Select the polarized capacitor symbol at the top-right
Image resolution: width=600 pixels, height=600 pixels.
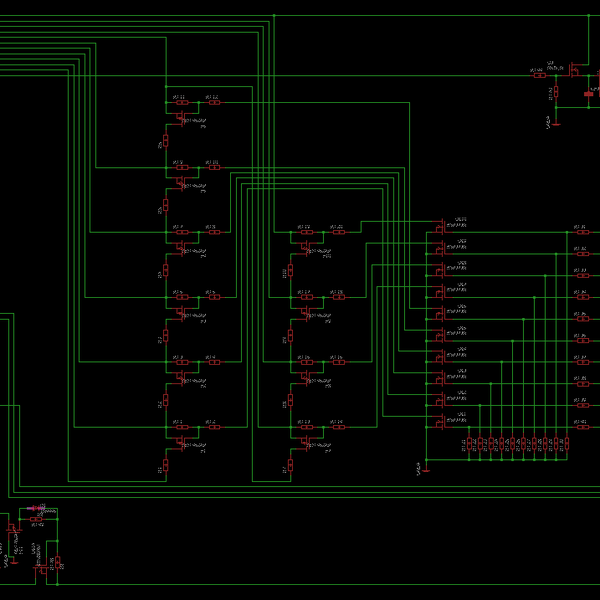click(589, 93)
